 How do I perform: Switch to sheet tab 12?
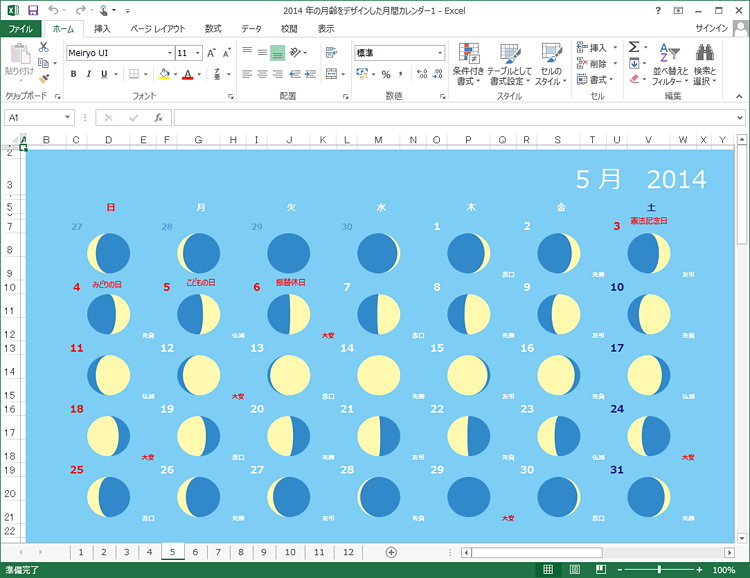coord(347,552)
